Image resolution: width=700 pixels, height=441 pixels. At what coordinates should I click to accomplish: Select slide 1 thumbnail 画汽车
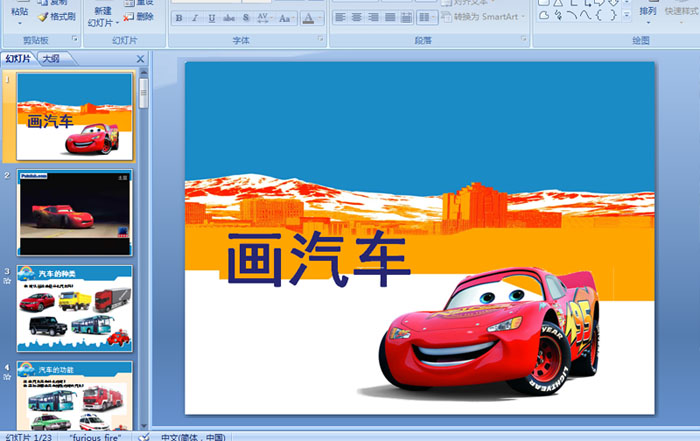click(75, 116)
